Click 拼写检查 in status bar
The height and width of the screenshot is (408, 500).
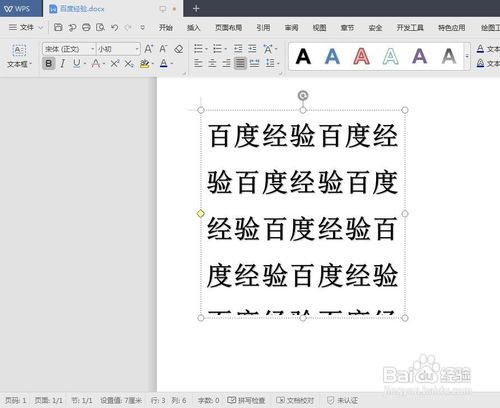(x=246, y=400)
